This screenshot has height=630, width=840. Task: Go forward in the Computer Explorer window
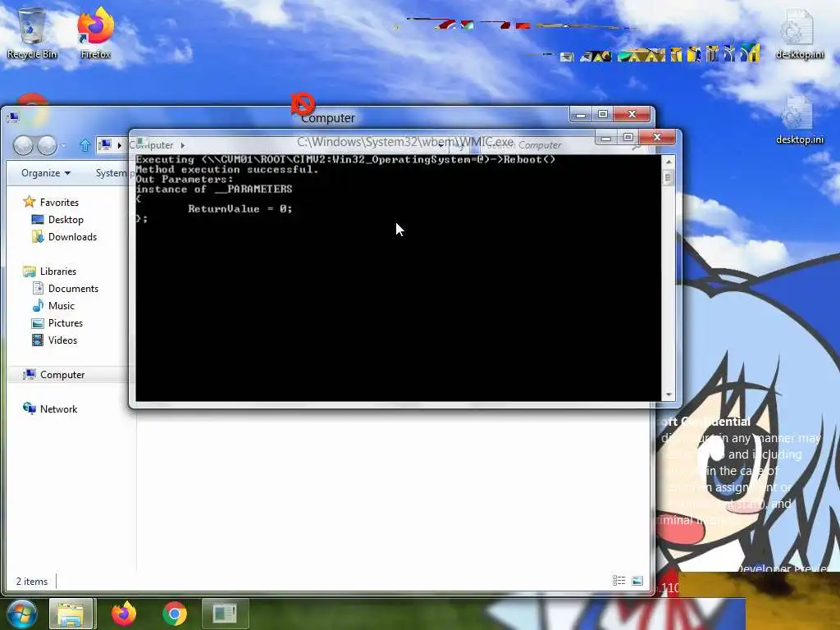tap(47, 145)
